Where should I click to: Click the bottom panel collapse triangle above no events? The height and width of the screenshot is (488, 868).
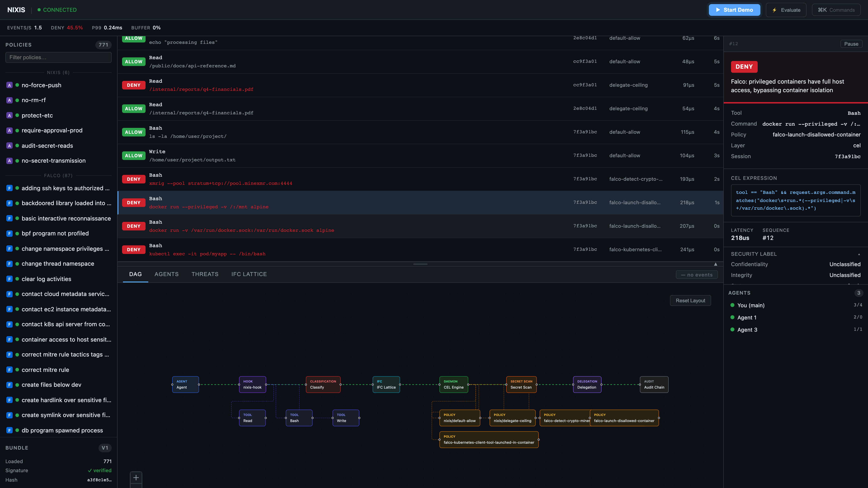tap(716, 264)
